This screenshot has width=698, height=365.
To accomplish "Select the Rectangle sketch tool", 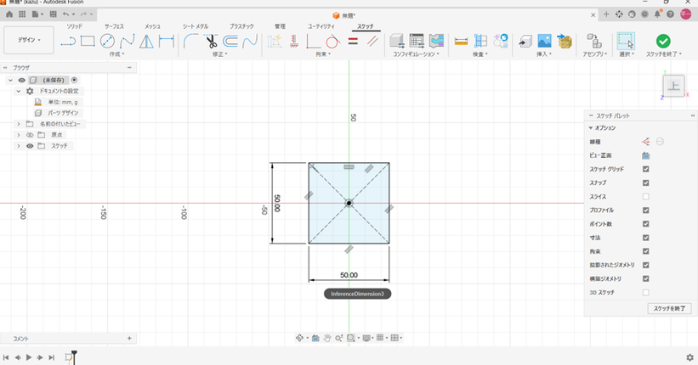I will (88, 41).
